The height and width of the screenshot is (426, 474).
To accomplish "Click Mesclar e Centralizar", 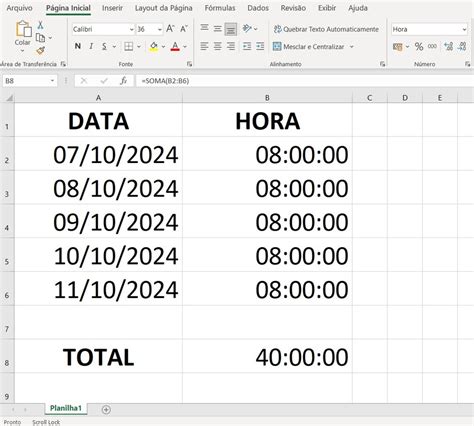I will tap(309, 46).
